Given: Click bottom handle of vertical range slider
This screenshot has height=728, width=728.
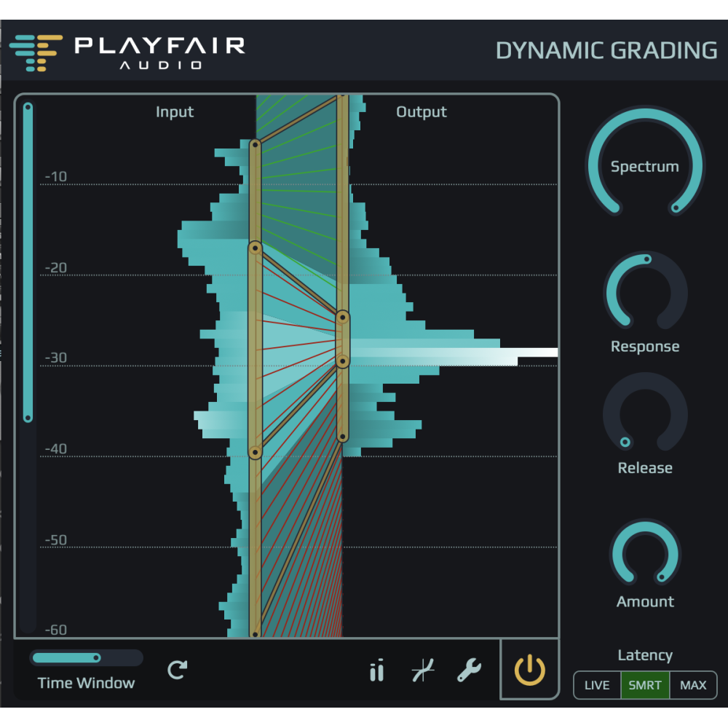Looking at the screenshot, I should tap(28, 419).
